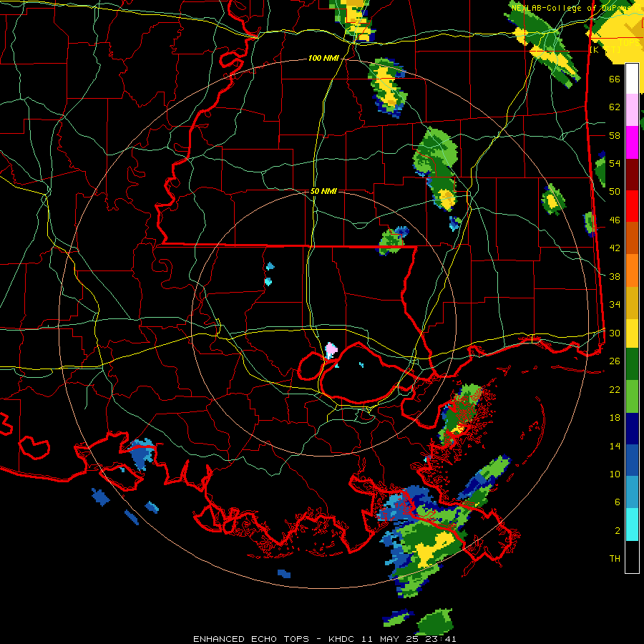644x644 pixels.
Task: Click the '18' legend value
Action: coord(615,418)
